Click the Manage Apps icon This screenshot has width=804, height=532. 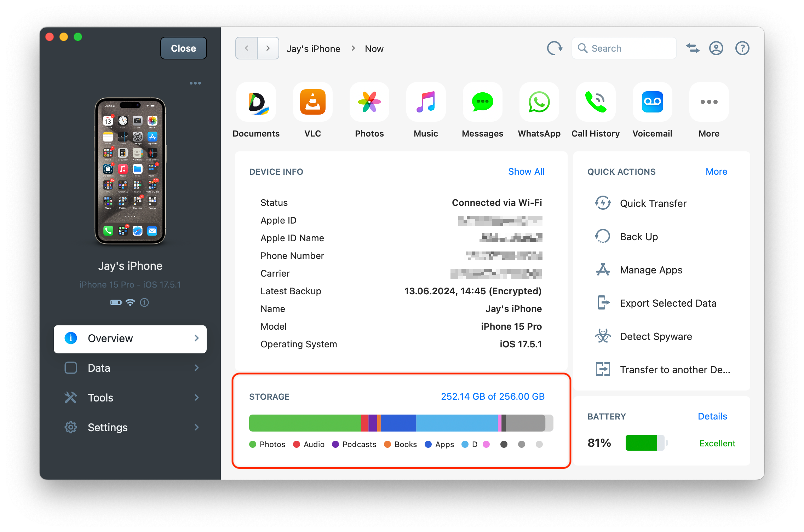pos(603,270)
